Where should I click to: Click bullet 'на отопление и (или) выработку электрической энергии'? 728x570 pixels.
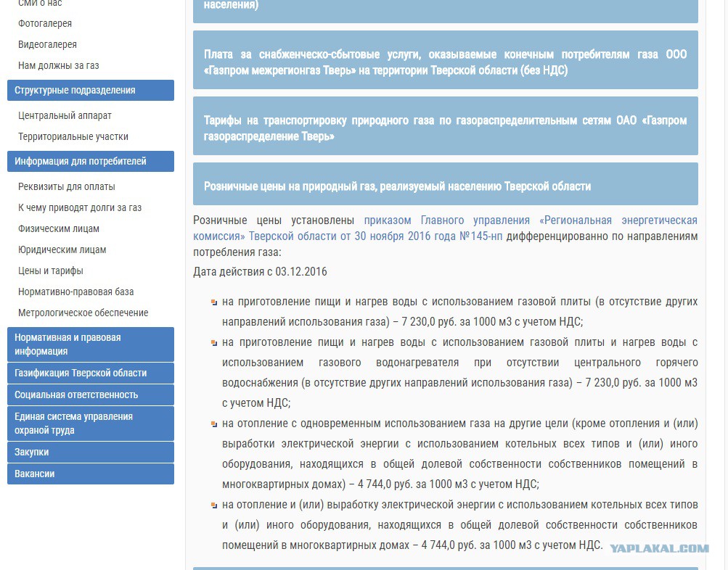(459, 524)
